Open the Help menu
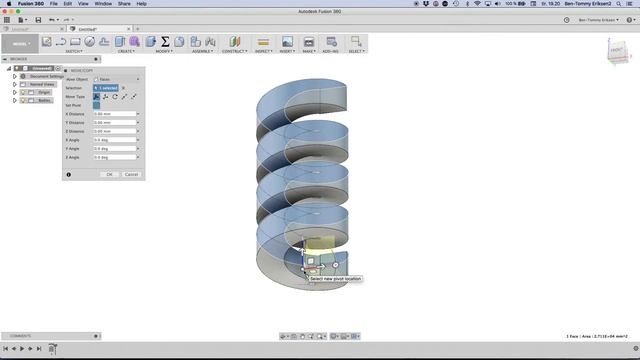 click(142, 4)
